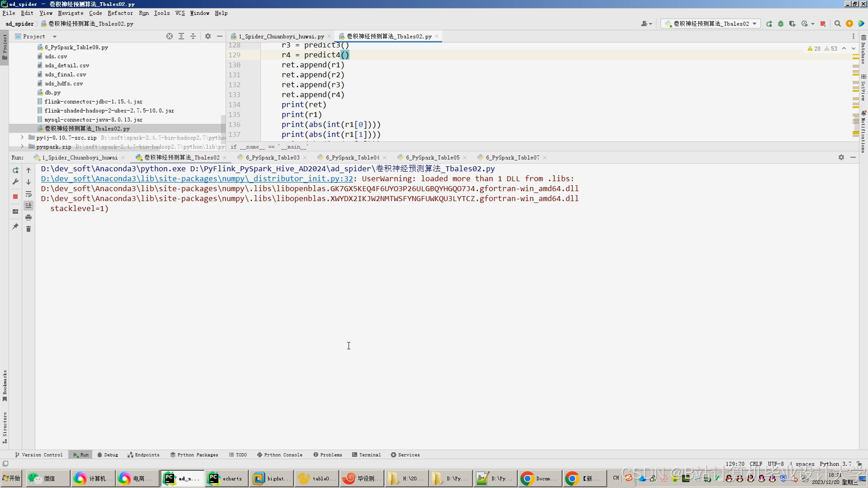Open the Terminal tool window

click(x=366, y=455)
